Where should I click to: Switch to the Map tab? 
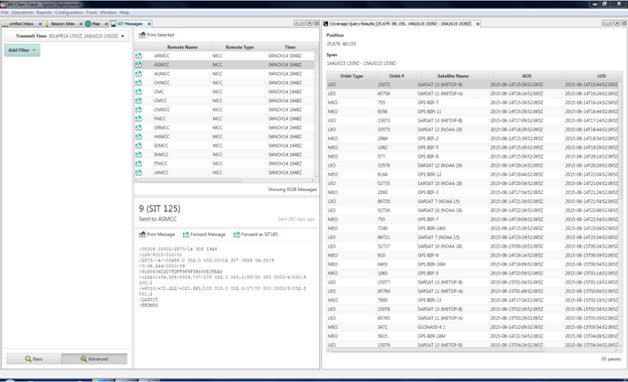(x=95, y=24)
